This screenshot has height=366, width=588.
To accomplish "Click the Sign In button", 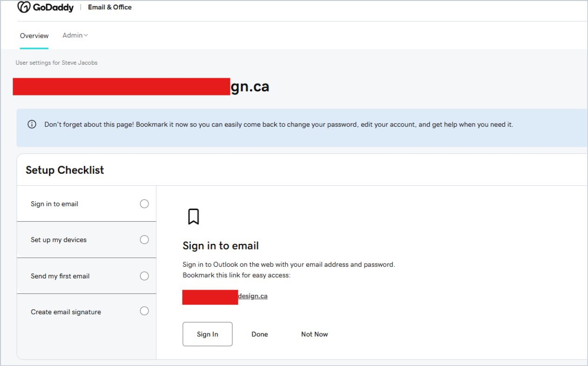I will click(x=207, y=334).
